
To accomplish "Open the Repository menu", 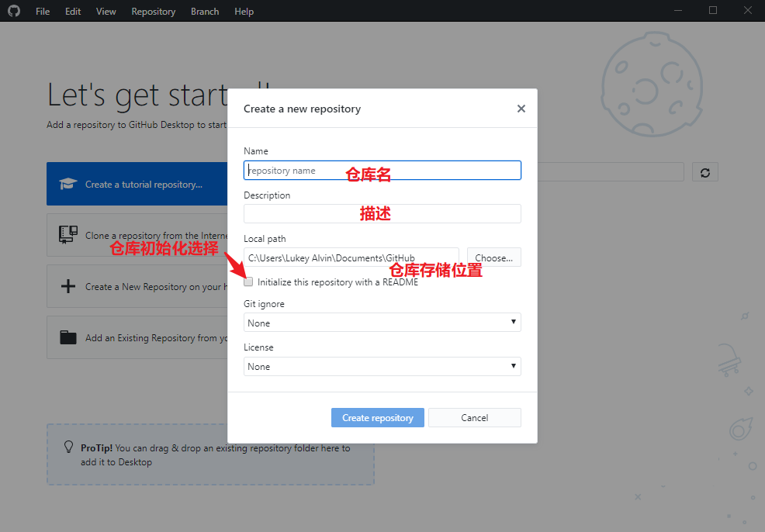I will tap(153, 11).
